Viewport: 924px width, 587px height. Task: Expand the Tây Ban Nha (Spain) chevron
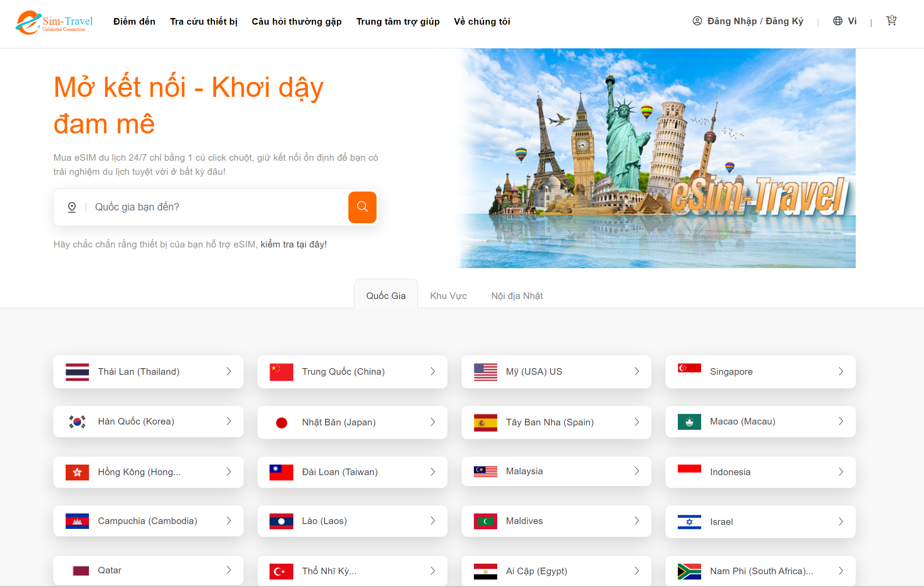click(637, 422)
